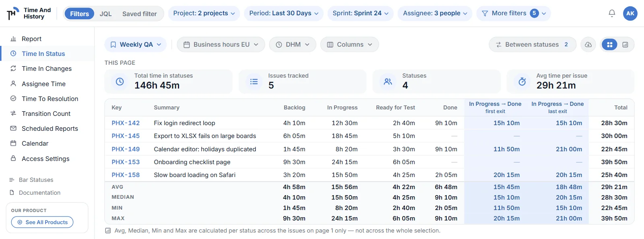Open the Sprint: Sprint 24 dropdown
The width and height of the screenshot is (644, 239).
pos(361,13)
